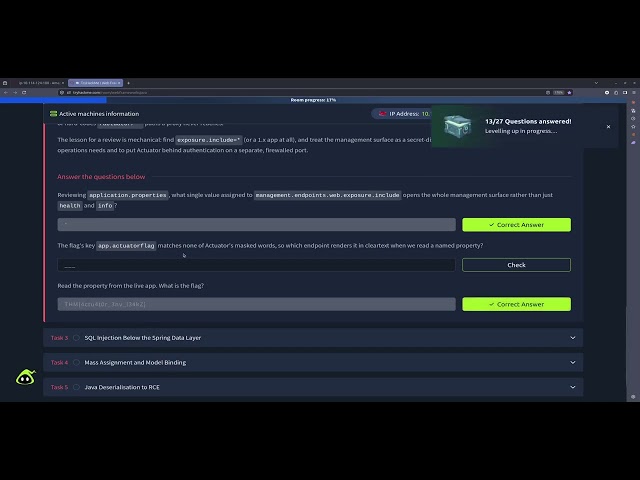640x480 pixels.
Task: Click the Check button for the endpoint question
Action: [x=516, y=265]
